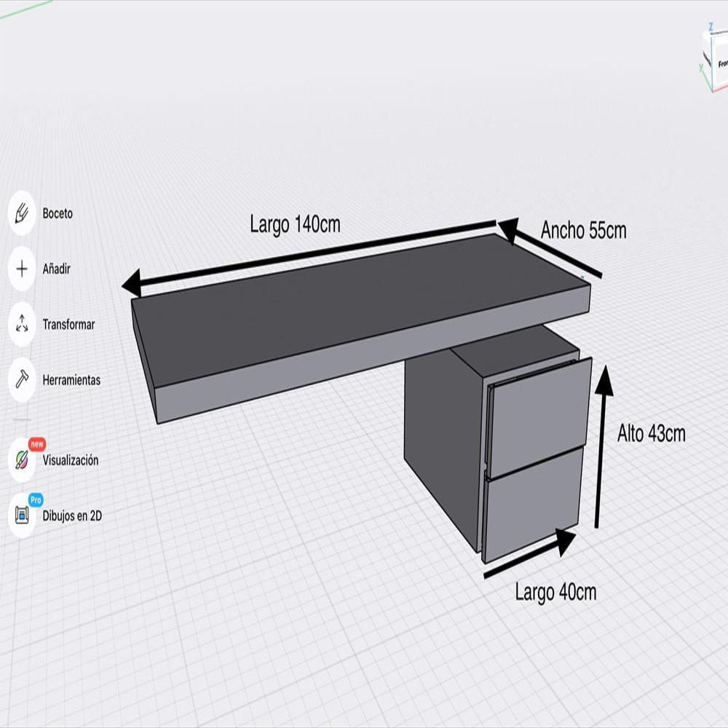The height and width of the screenshot is (728, 728).
Task: Select the dark left side of the drawer cabinet
Action: tap(442, 444)
